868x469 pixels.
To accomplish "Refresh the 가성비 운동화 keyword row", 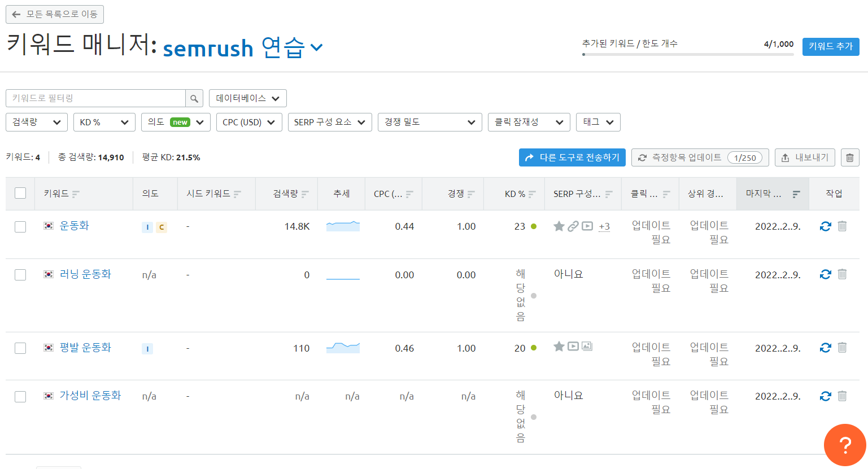I will 826,396.
